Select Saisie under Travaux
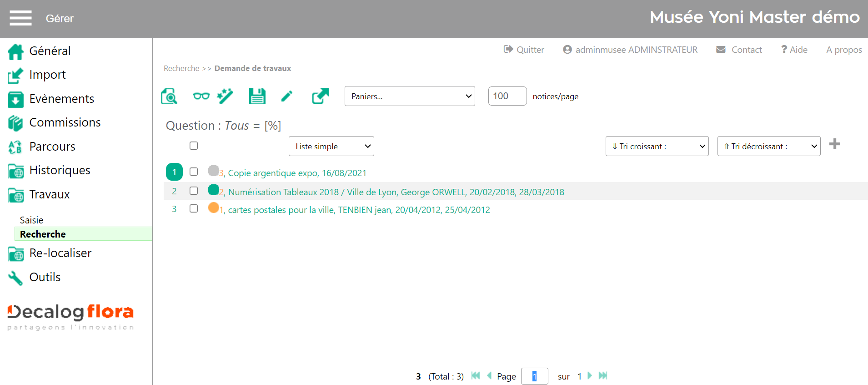The height and width of the screenshot is (385, 868). tap(31, 220)
